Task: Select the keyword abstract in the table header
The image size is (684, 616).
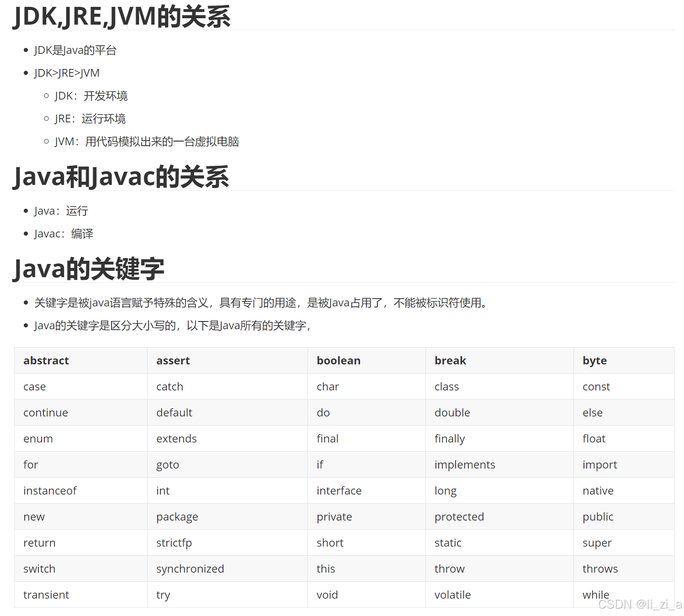Action: tap(46, 360)
